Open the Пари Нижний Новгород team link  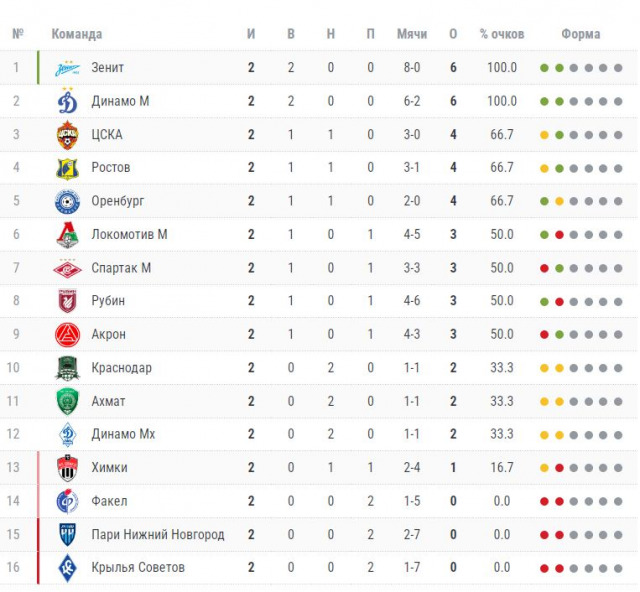click(157, 534)
